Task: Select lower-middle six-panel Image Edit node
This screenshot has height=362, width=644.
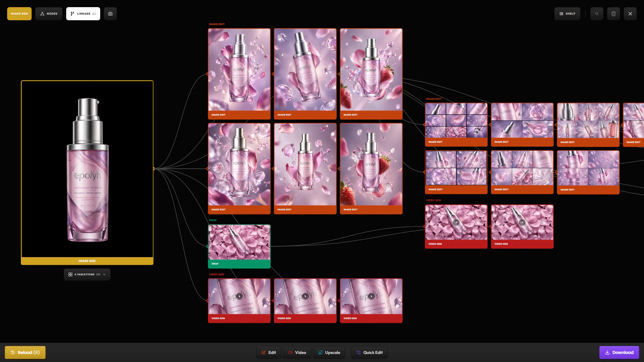Action: click(522, 172)
